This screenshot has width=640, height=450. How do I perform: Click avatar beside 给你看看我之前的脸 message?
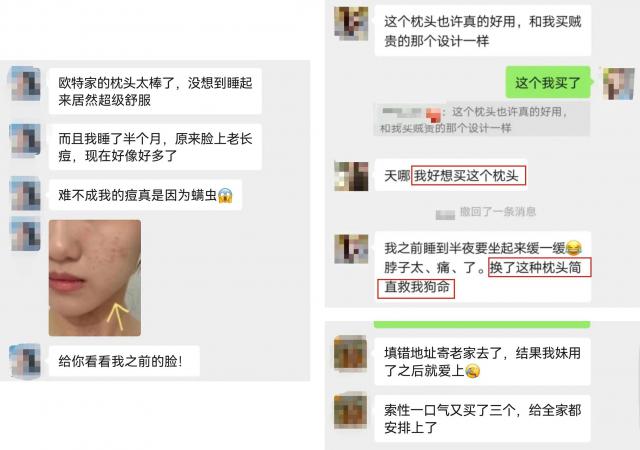25,361
